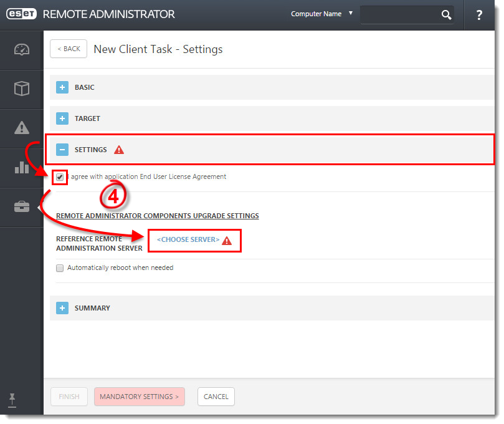Viewport: 504px width, 424px height.
Task: Click the CHOOSE SERVER link
Action: (x=188, y=239)
